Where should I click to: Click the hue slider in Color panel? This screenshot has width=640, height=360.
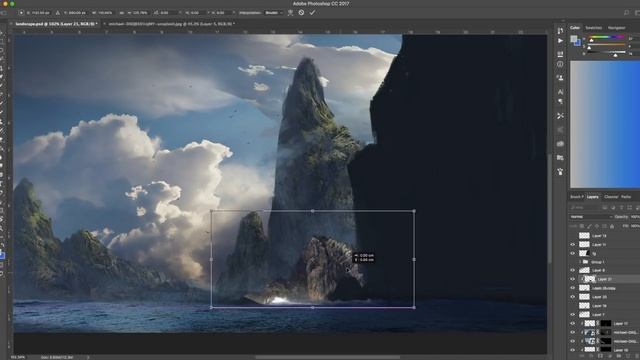coord(606,38)
